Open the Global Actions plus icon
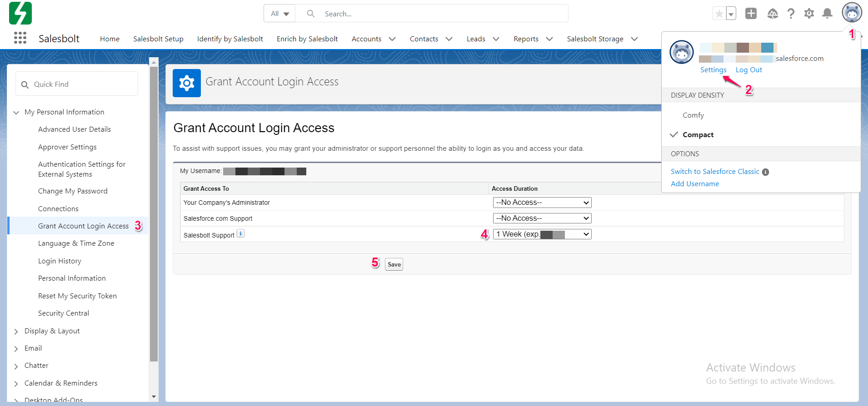 751,14
